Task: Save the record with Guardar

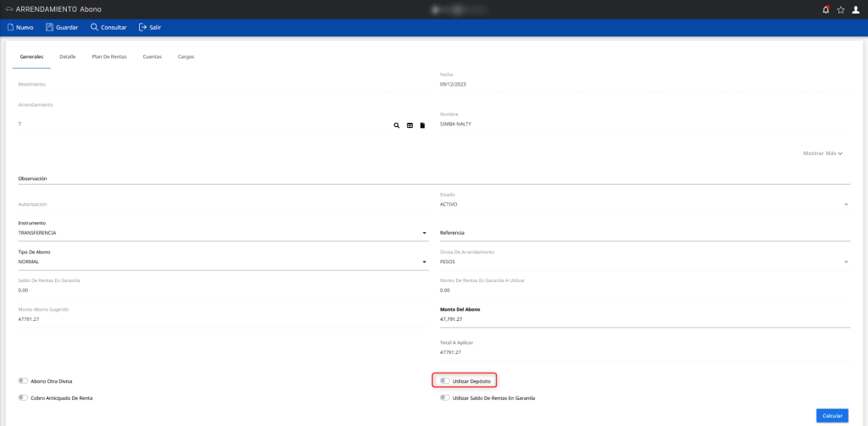Action: 62,27
